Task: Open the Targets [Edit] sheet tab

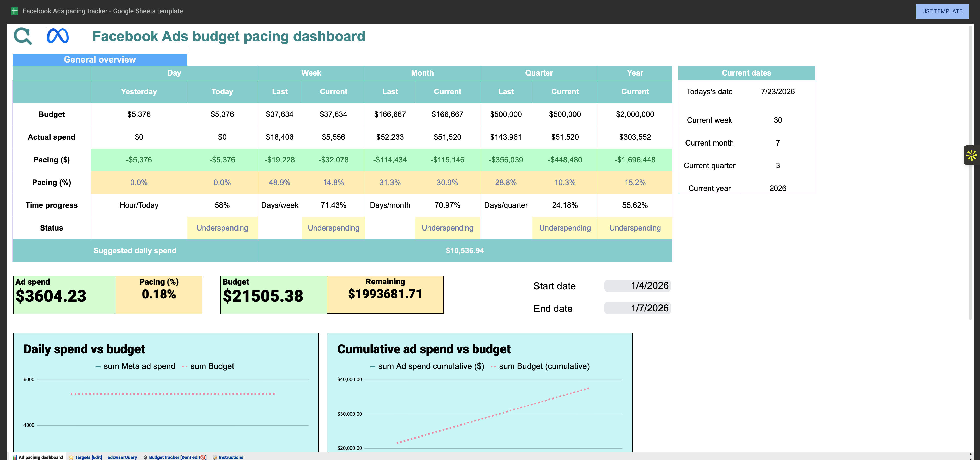Action: [85, 457]
